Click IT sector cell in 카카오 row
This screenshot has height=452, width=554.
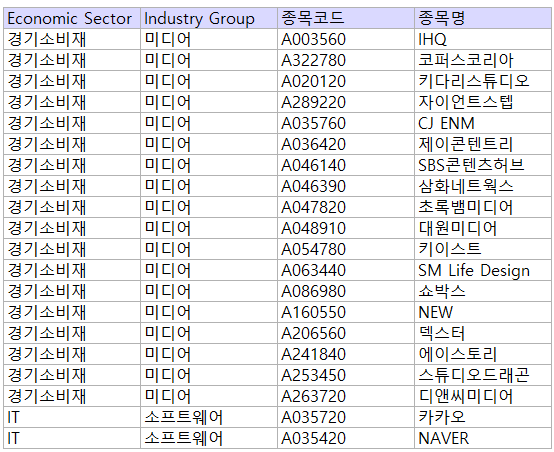(x=72, y=417)
